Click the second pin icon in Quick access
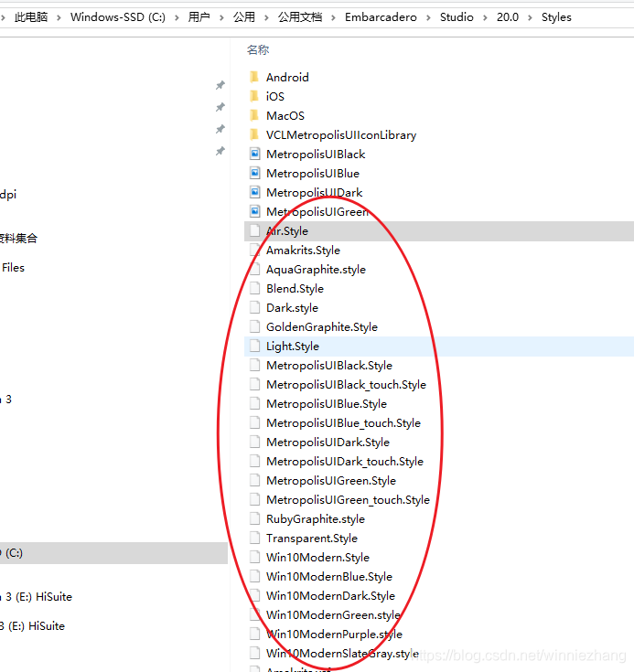This screenshot has height=672, width=634. click(220, 107)
